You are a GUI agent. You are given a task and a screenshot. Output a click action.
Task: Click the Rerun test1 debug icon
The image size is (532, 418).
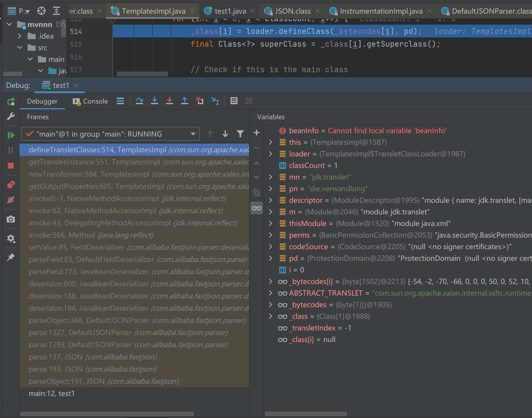coord(11,102)
